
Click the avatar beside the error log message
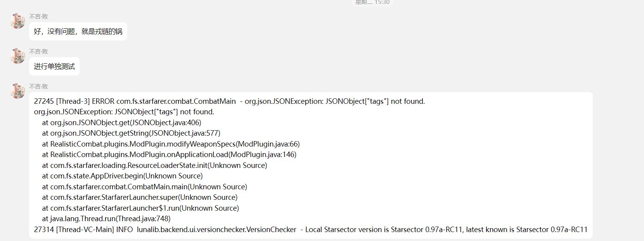click(17, 91)
